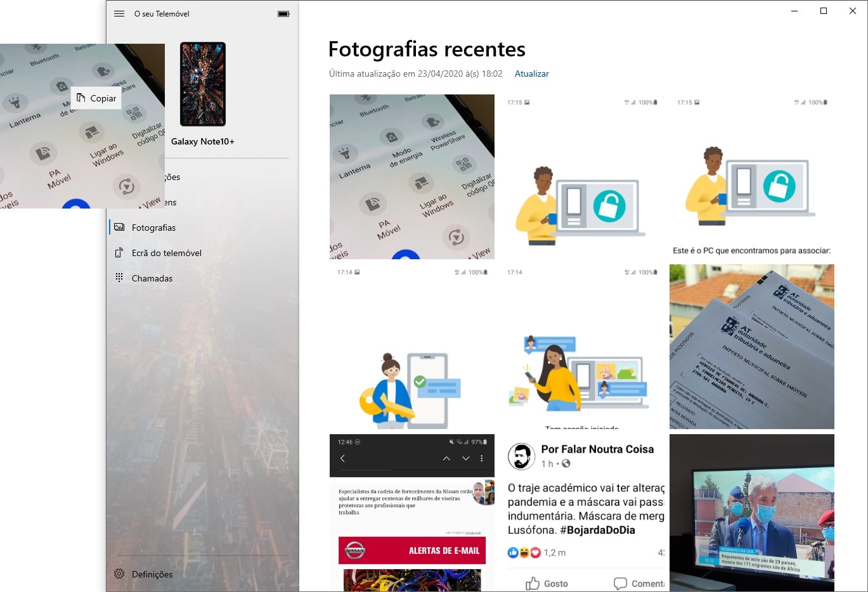This screenshot has height=592, width=868.
Task: Click the Definições gear icon
Action: pyautogui.click(x=119, y=574)
